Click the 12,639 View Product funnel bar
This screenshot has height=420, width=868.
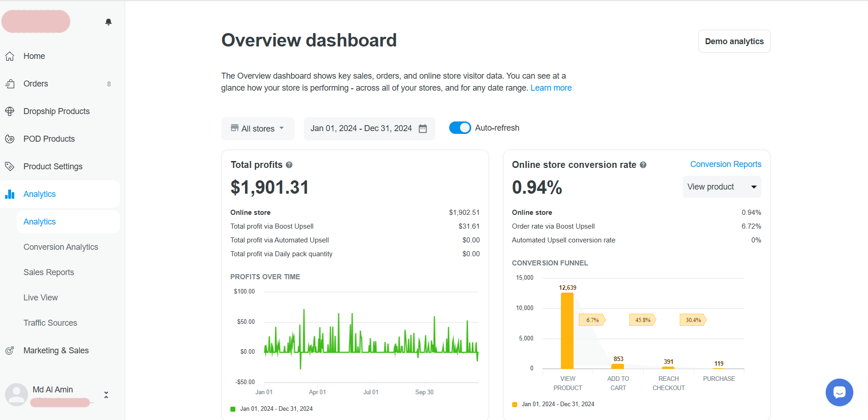[567, 330]
